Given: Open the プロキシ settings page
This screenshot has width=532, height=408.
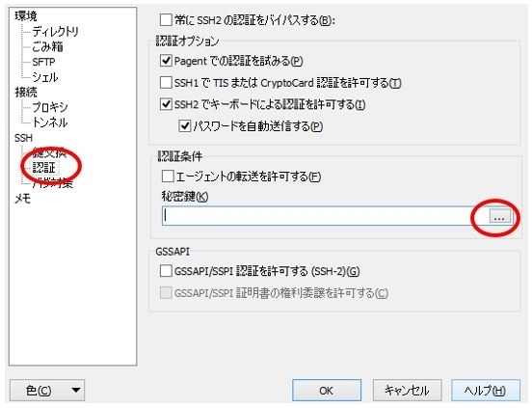Looking at the screenshot, I should (x=50, y=107).
